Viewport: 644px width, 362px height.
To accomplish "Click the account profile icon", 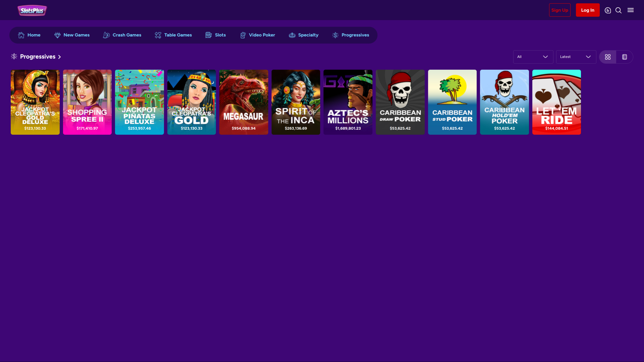I will tap(608, 10).
